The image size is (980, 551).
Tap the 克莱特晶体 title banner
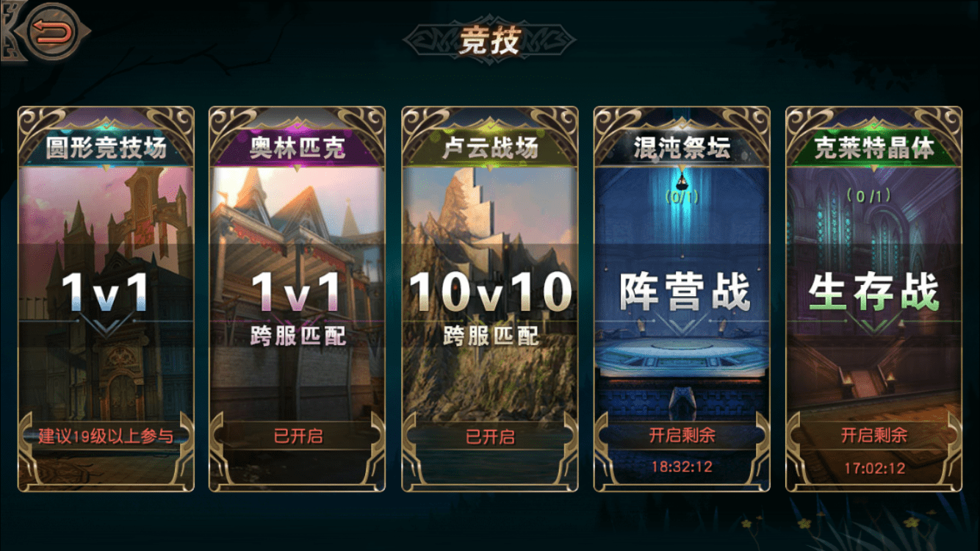point(873,148)
